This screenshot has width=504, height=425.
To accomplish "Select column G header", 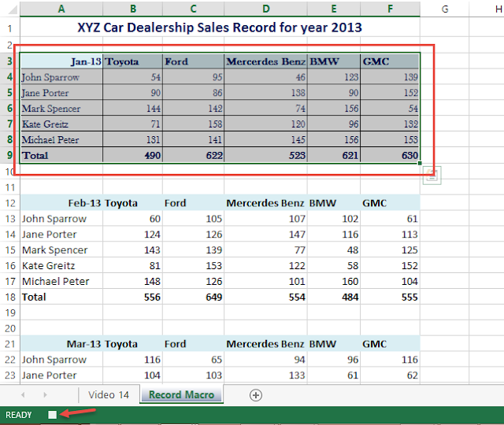I will 444,9.
